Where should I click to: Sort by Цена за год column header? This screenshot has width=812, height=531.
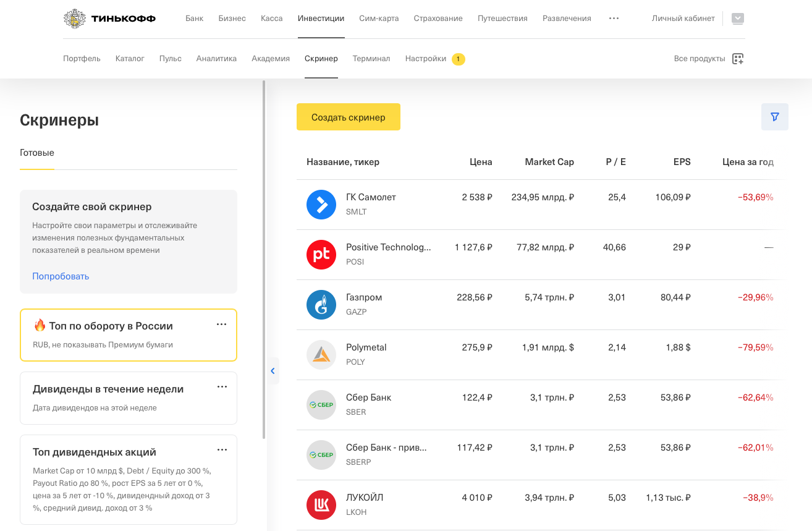[748, 162]
